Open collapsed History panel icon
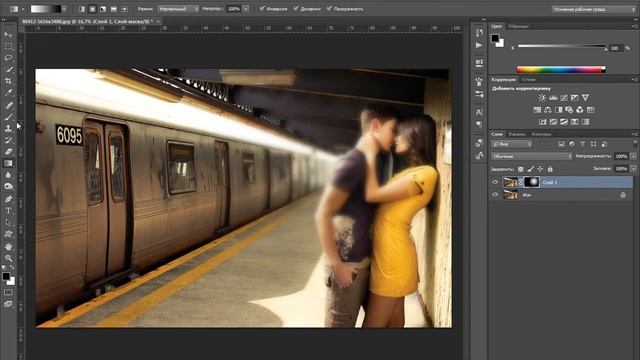The width and height of the screenshot is (640, 360). (479, 32)
